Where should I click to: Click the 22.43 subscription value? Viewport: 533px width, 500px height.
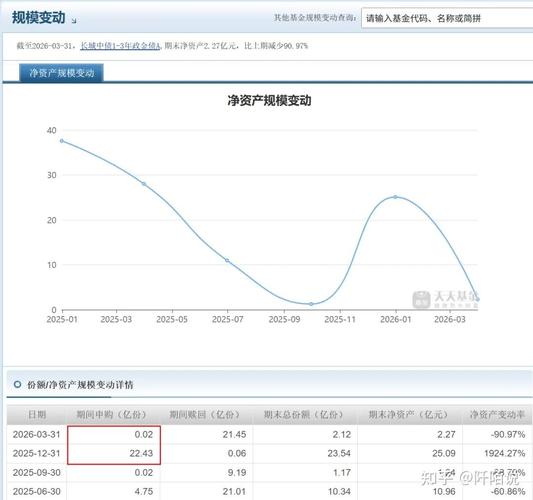tap(141, 453)
